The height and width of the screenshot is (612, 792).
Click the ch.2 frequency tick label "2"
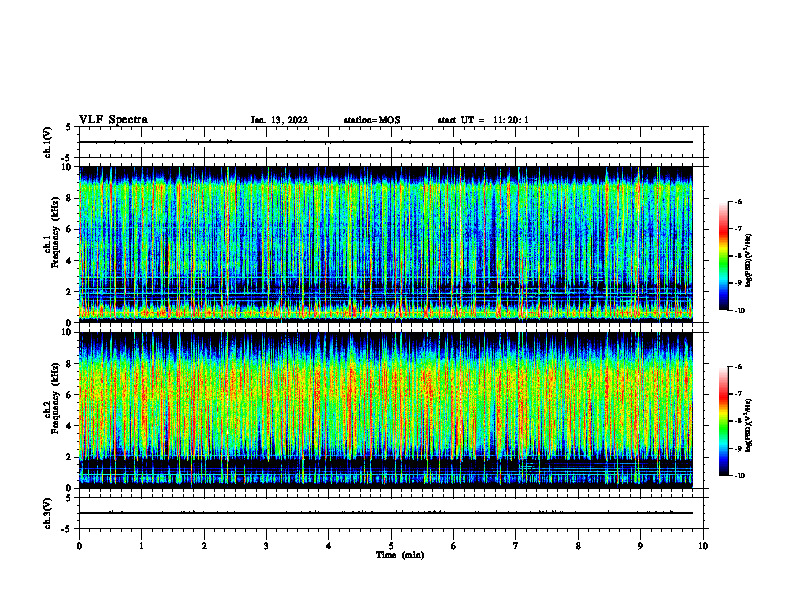click(x=70, y=457)
